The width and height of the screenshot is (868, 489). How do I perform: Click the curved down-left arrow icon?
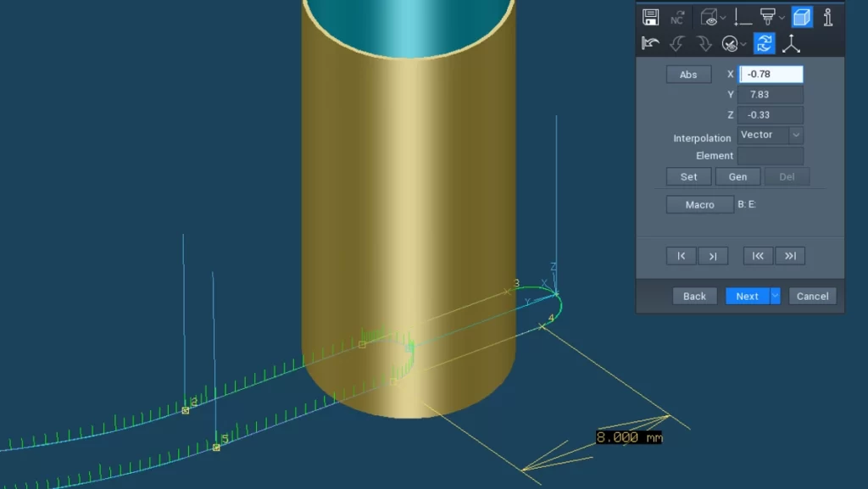pos(677,43)
